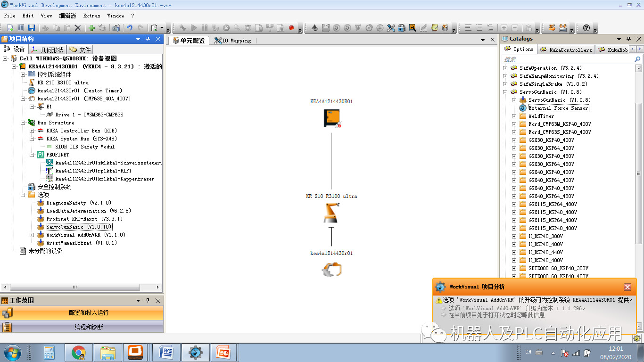The width and height of the screenshot is (644, 362).
Task: Open the editor tab list dropdown arrow
Action: [x=483, y=40]
